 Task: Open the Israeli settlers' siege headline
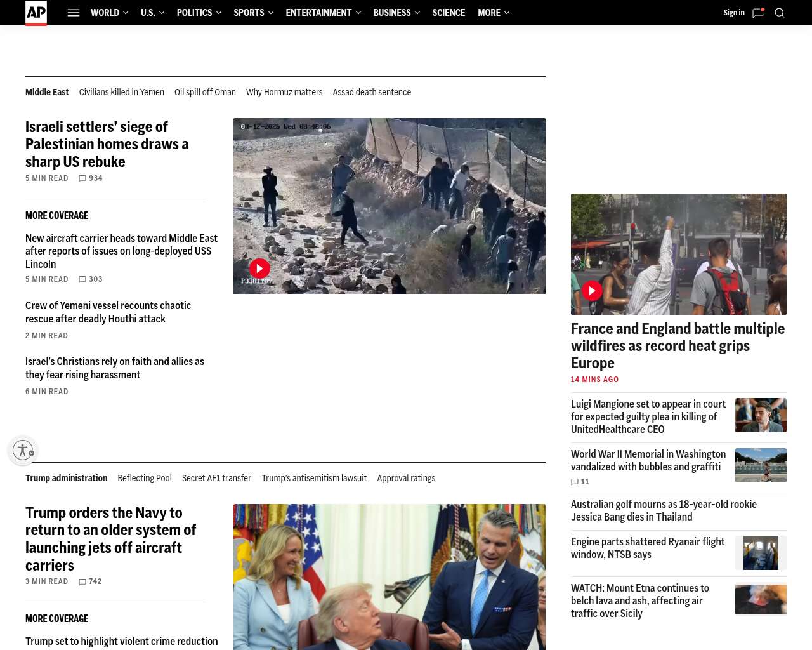coord(107,144)
